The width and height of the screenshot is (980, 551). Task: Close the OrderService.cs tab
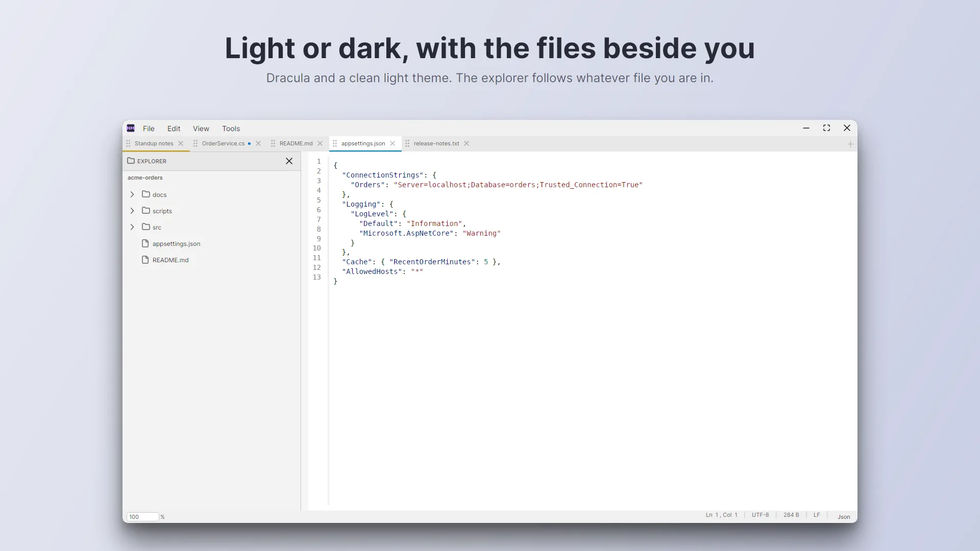coord(258,143)
